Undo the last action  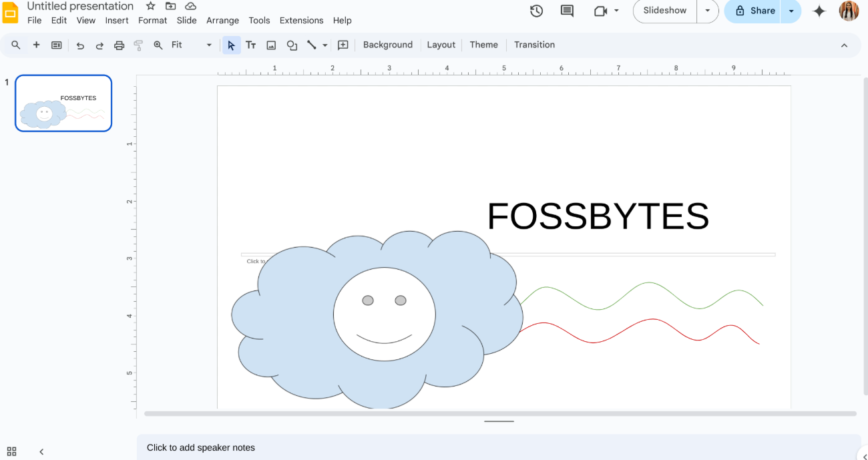click(x=80, y=45)
